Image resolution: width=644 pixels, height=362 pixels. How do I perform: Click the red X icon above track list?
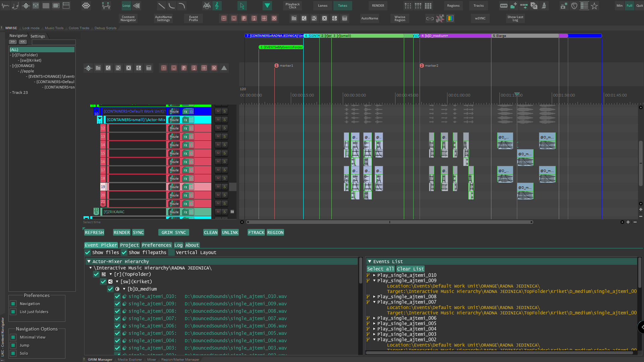pos(214,68)
